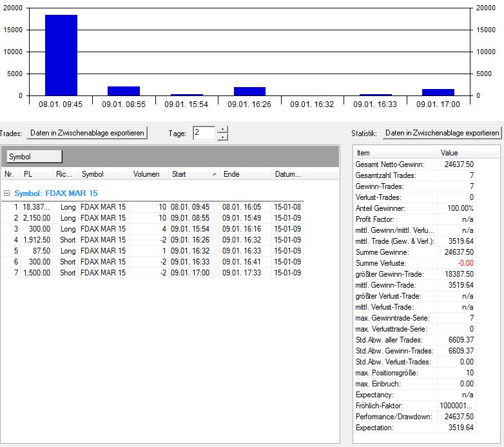Select trade row with PL 1,500.00
Image resolution: width=504 pixels, height=447 pixels.
(x=153, y=272)
